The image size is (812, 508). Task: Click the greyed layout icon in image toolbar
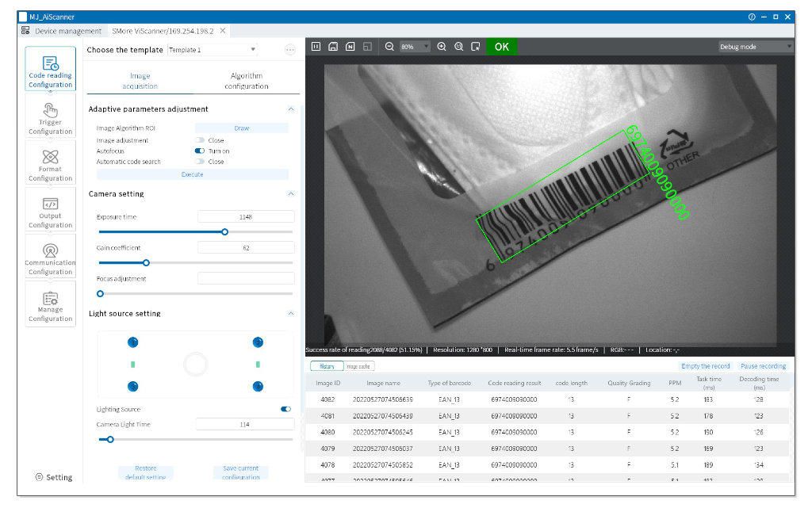pos(367,47)
